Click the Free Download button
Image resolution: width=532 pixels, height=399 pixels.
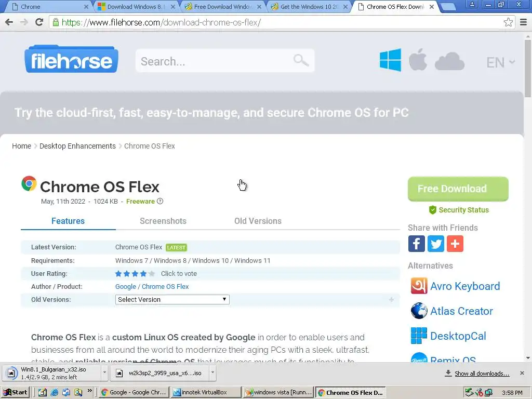coord(458,189)
